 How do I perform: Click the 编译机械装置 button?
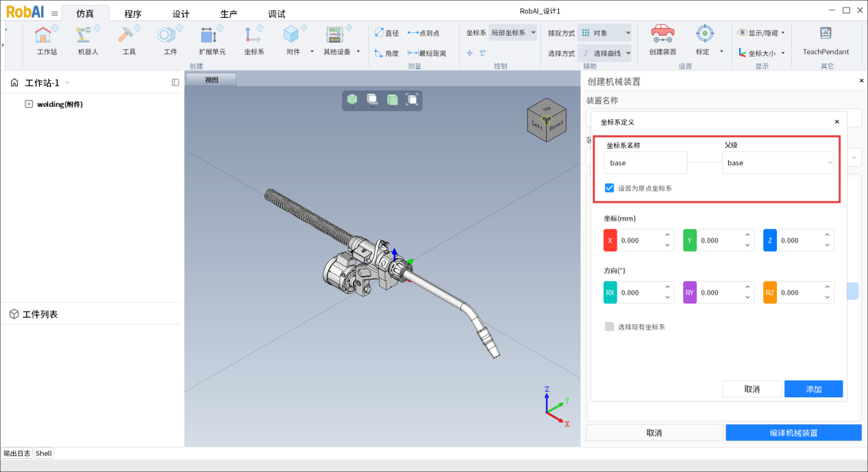(793, 433)
